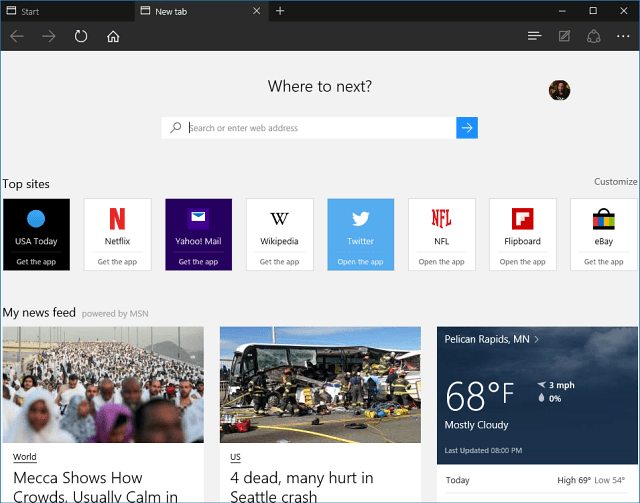Viewport: 640px width, 503px height.
Task: Switch to the Start tab
Action: click(67, 11)
